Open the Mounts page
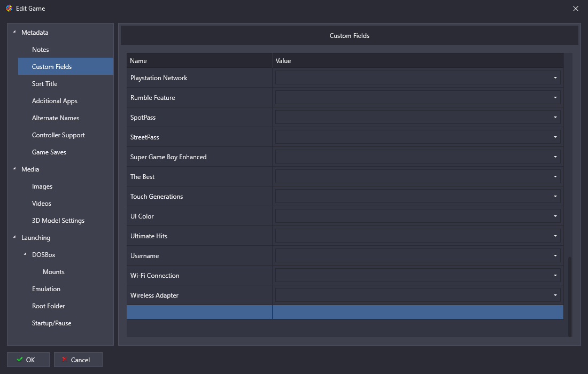The width and height of the screenshot is (588, 374). tap(53, 272)
